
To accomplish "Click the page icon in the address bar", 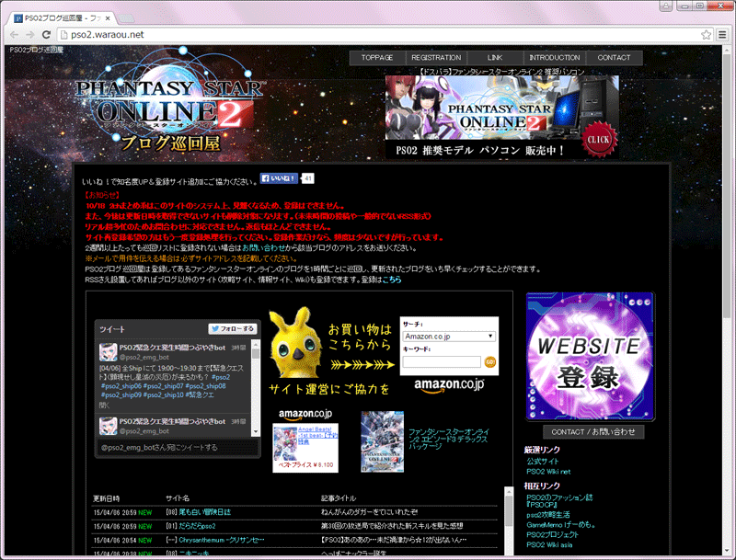I will click(x=63, y=35).
